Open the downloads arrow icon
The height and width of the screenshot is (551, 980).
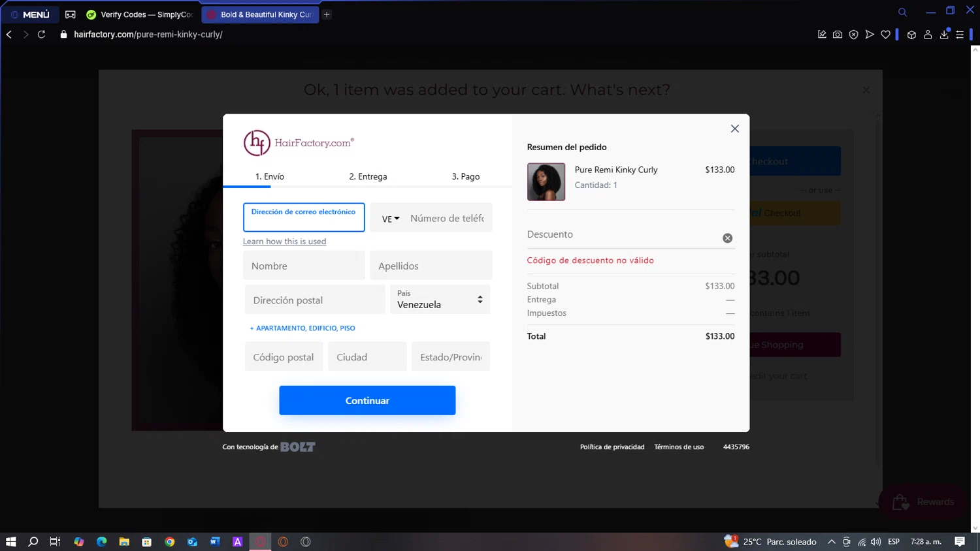(944, 35)
